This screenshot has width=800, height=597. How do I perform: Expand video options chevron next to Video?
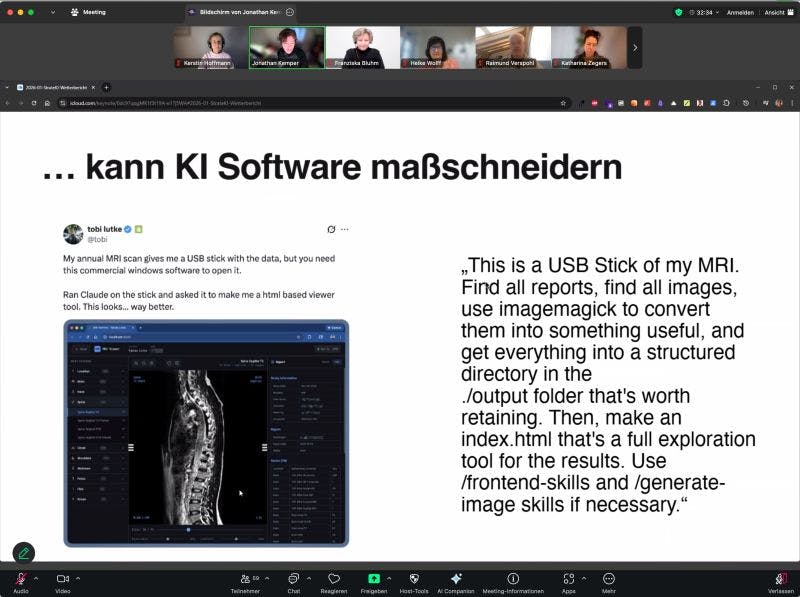pyautogui.click(x=78, y=578)
